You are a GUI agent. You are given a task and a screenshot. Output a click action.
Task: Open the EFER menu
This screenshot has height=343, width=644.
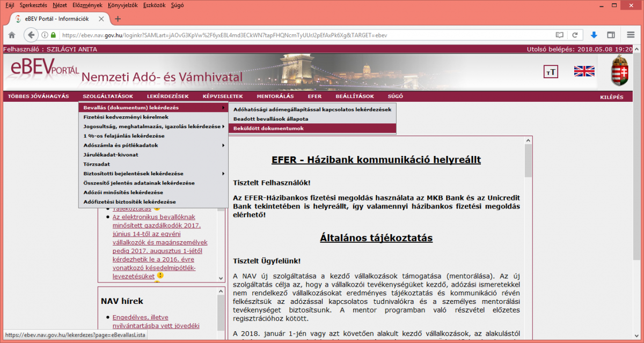314,96
